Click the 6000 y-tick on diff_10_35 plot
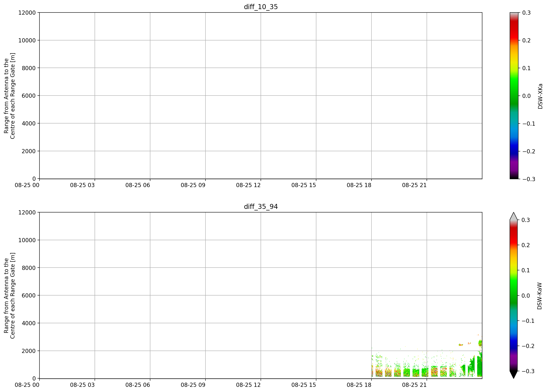The image size is (547, 392). click(x=29, y=96)
